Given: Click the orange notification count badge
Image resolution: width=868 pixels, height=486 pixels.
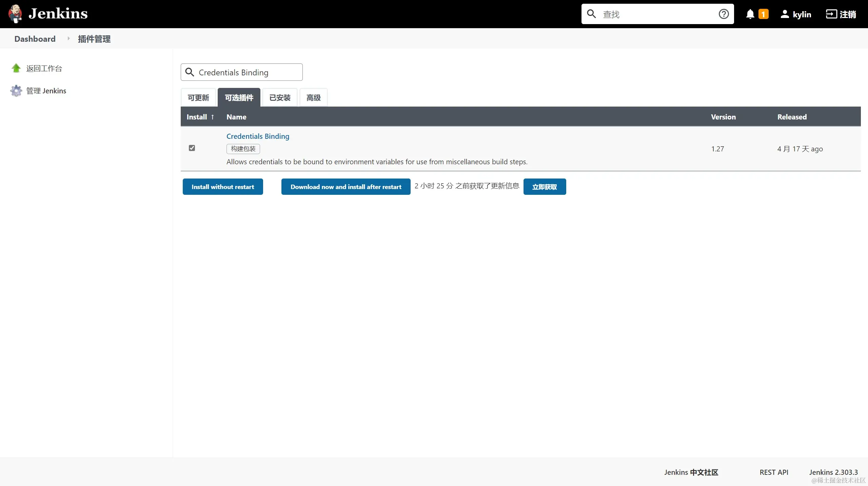Looking at the screenshot, I should point(763,14).
